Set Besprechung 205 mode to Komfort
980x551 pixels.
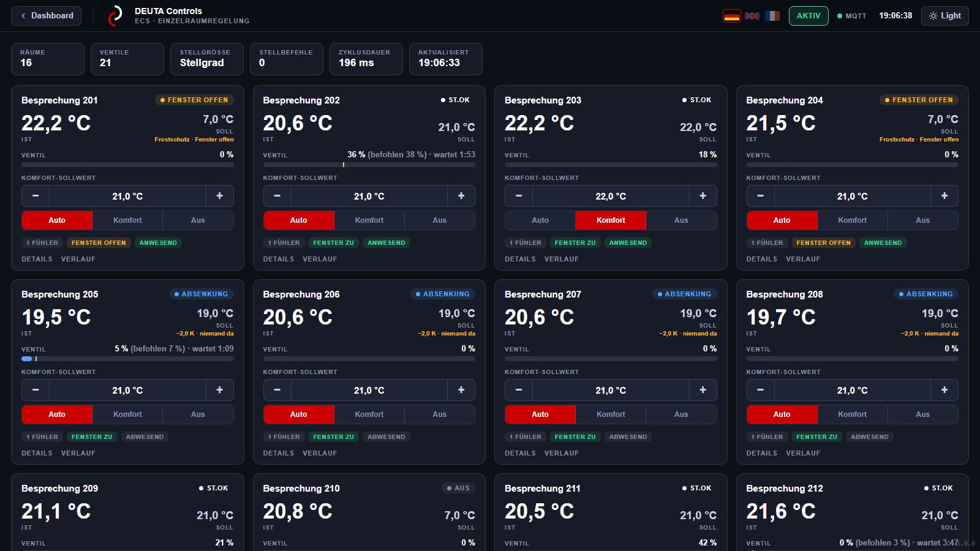click(127, 414)
